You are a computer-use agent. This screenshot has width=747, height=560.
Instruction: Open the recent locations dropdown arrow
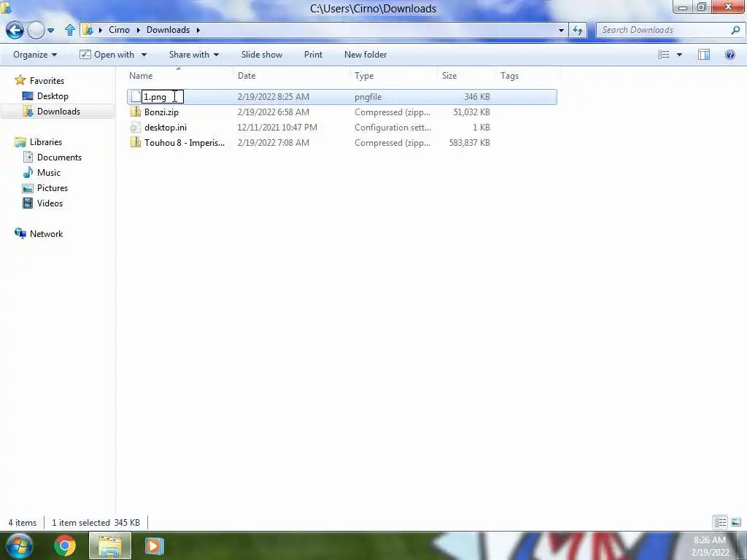51,31
